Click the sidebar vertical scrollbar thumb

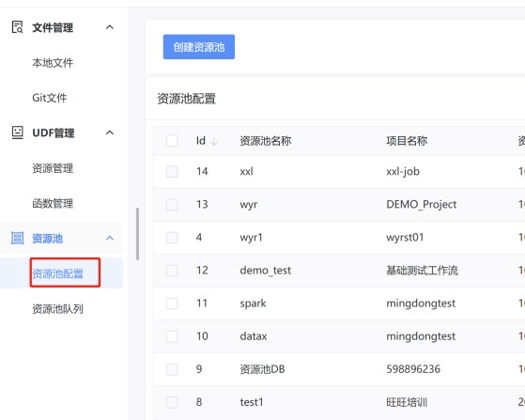tap(137, 234)
